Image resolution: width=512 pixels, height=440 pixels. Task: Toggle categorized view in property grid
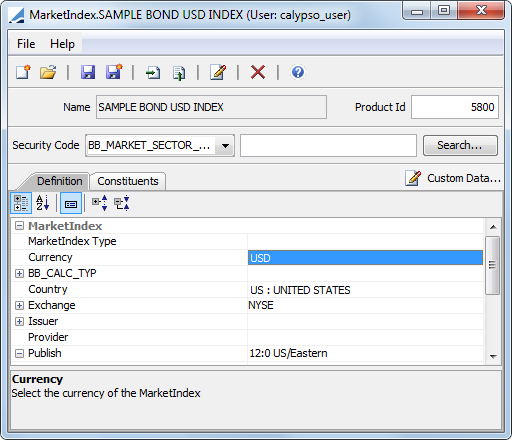[21, 203]
